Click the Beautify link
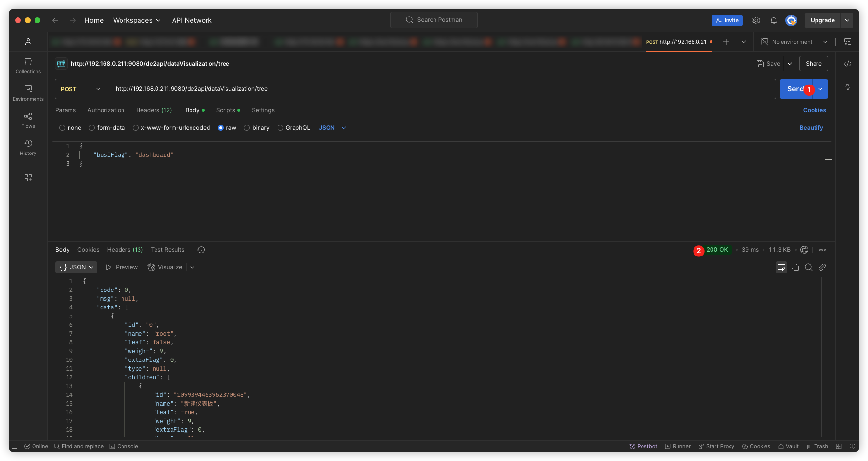 811,128
